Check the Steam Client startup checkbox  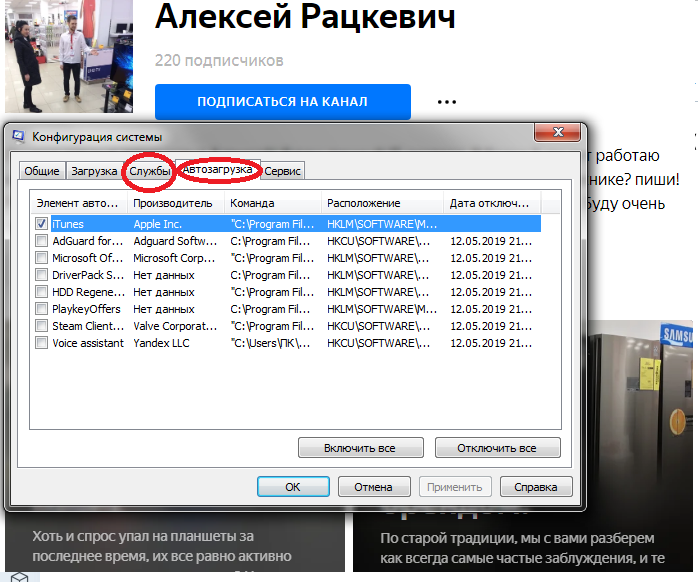tap(41, 326)
